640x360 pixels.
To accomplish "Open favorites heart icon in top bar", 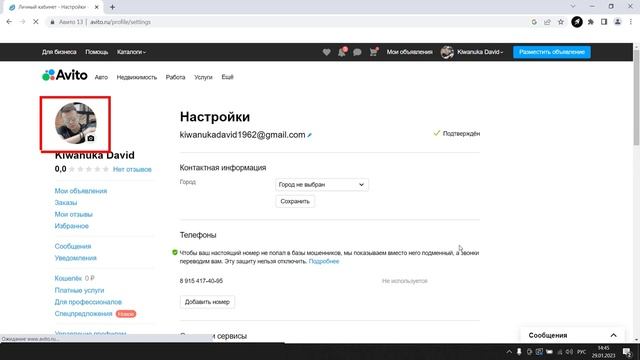I will point(327,52).
